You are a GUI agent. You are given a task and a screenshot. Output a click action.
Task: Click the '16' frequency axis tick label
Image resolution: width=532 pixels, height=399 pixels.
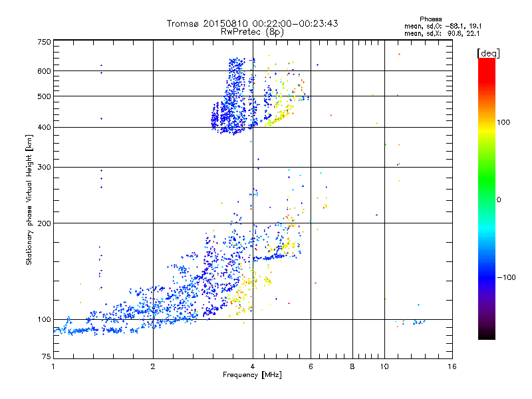point(452,366)
